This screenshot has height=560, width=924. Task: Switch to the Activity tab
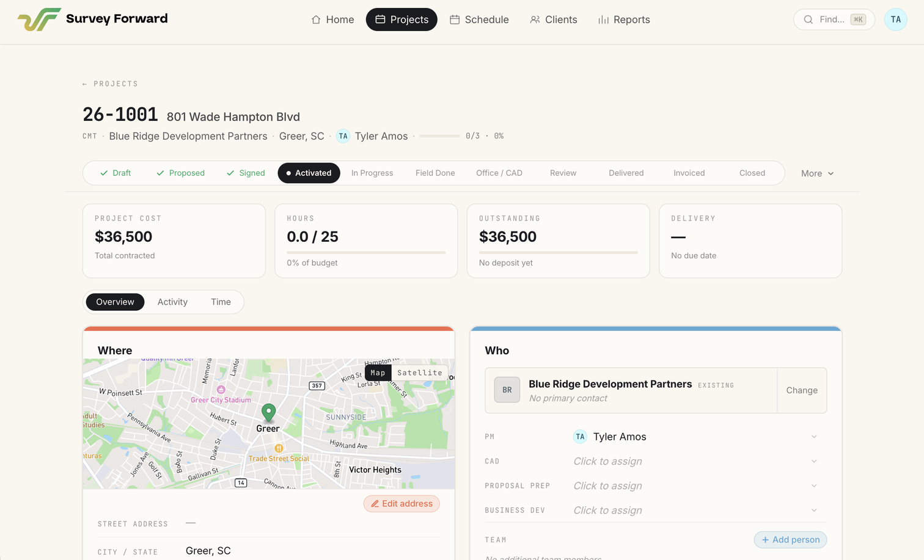click(x=172, y=302)
